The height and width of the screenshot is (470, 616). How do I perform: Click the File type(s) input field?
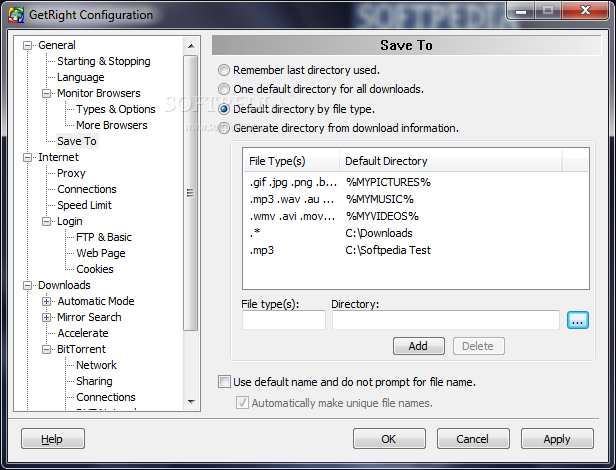pyautogui.click(x=284, y=320)
